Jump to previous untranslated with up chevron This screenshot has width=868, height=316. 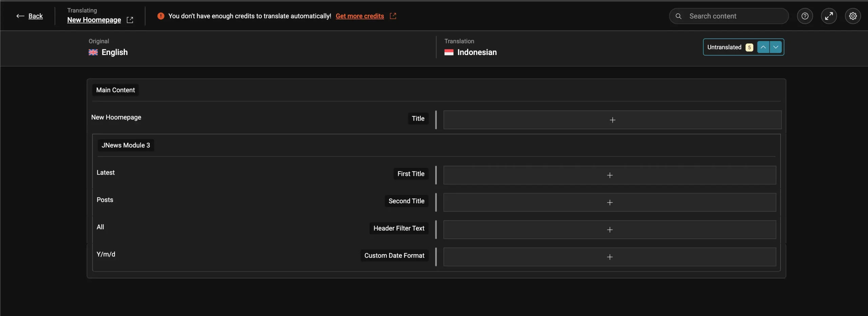pyautogui.click(x=763, y=47)
